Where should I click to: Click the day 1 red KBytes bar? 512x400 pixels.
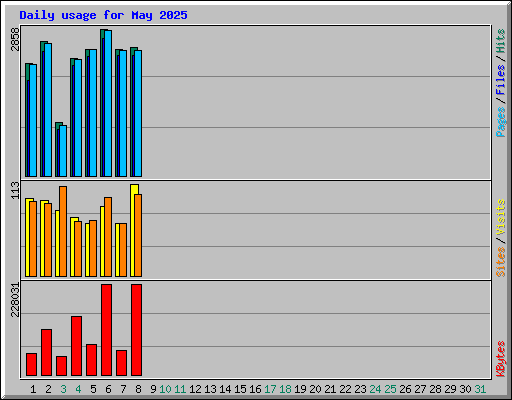31,364
